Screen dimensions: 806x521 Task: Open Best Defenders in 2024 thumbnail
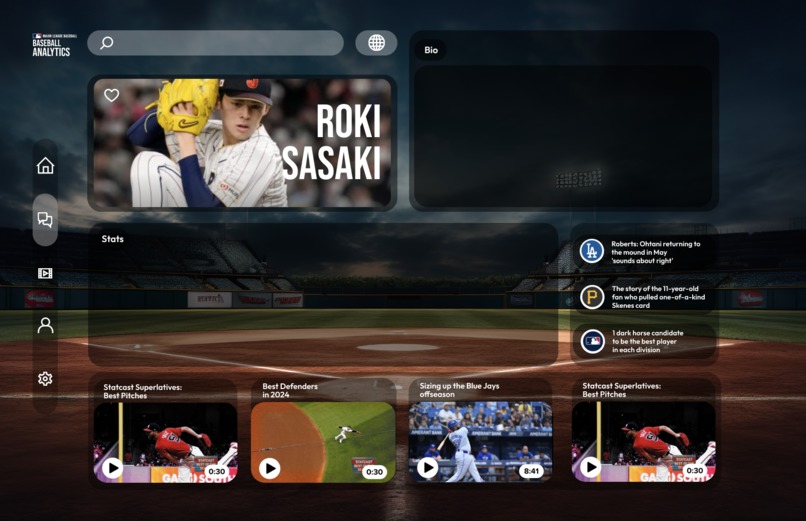click(323, 442)
